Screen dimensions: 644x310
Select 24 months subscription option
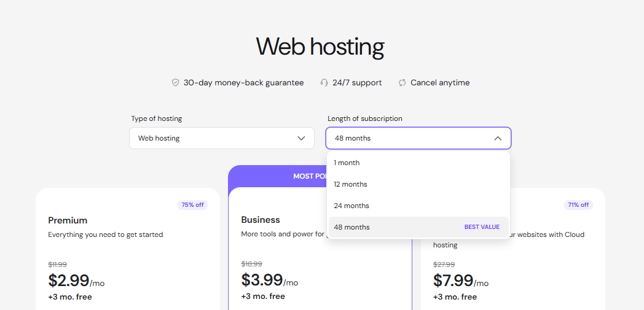click(418, 206)
